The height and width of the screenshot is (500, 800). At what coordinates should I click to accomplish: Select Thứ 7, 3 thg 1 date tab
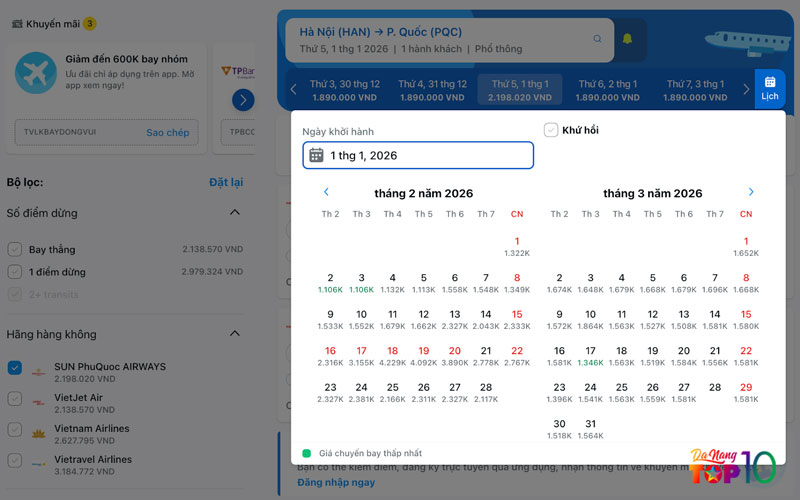point(695,90)
